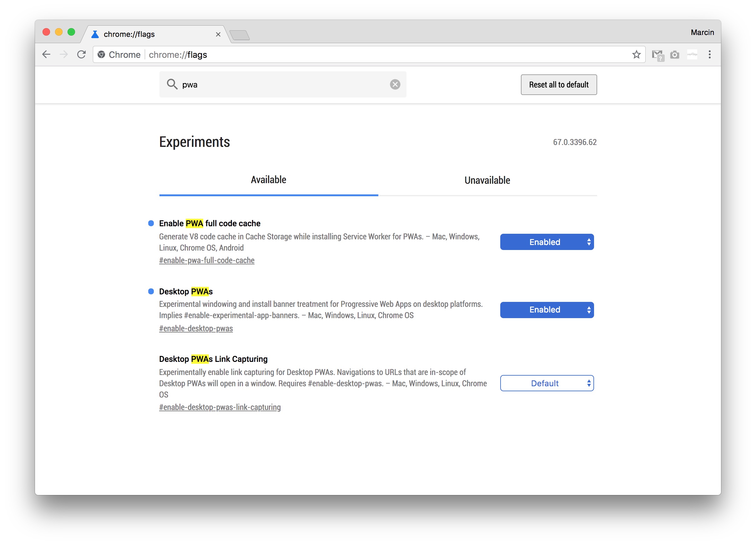Reload the chrome://flags page
The height and width of the screenshot is (545, 756).
tap(81, 54)
